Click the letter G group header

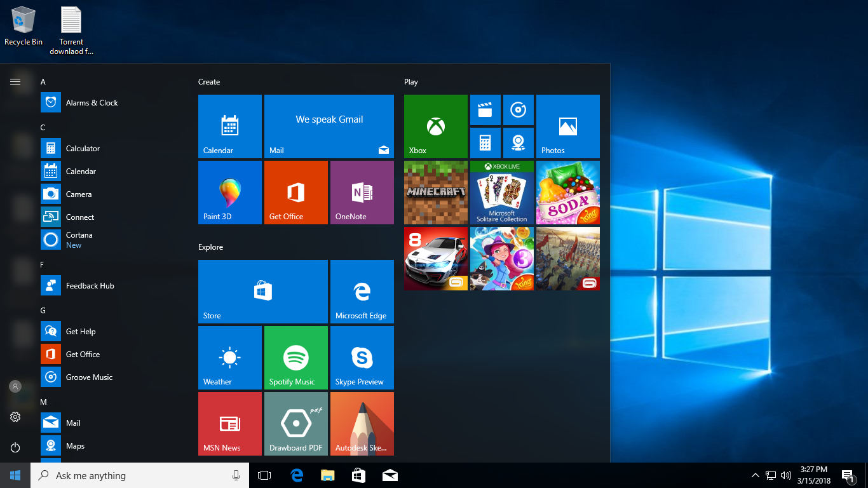(43, 311)
